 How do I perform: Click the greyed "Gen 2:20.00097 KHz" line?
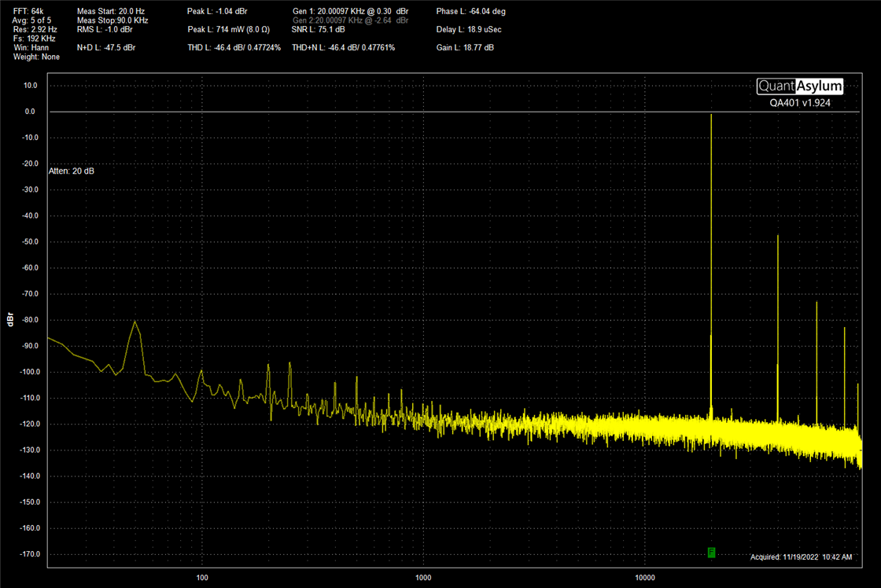coord(351,20)
